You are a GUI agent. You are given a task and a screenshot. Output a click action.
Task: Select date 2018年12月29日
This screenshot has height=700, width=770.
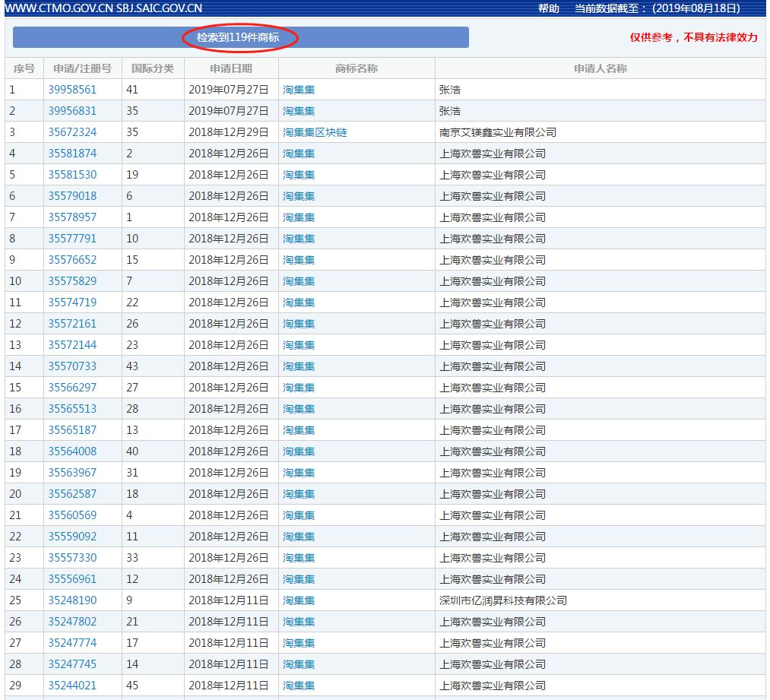tap(228, 132)
